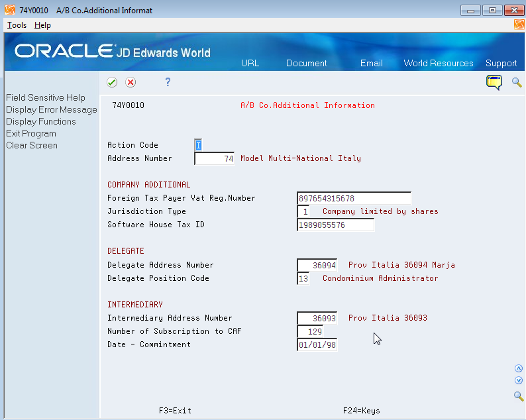Click Delegate Address Number field
This screenshot has height=420, width=526.
(317, 265)
